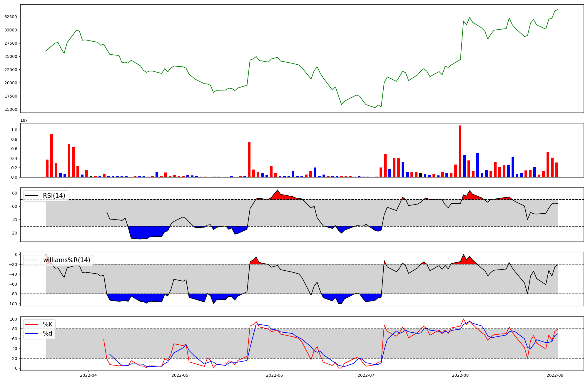Select the %d legend entry
The width and height of the screenshot is (588, 382).
48,334
